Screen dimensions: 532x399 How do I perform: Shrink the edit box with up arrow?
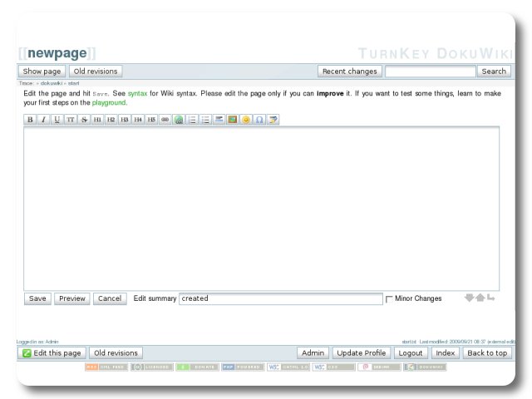[x=480, y=298]
